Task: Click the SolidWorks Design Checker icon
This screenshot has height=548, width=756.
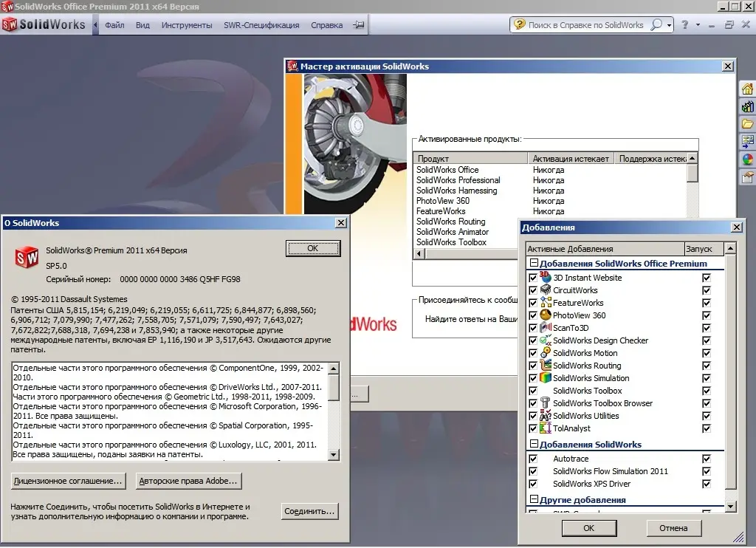Action: (546, 340)
